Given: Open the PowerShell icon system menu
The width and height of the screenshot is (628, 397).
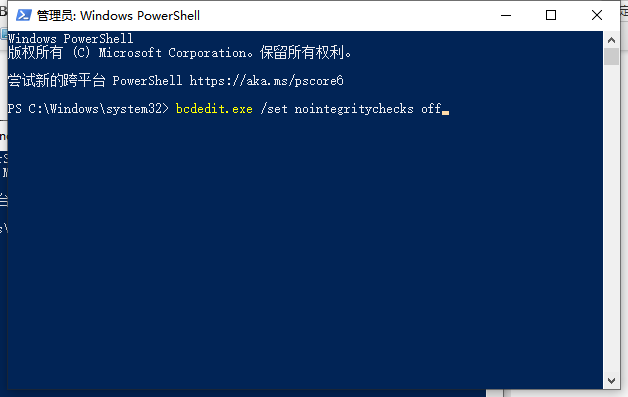Looking at the screenshot, I should pyautogui.click(x=24, y=16).
